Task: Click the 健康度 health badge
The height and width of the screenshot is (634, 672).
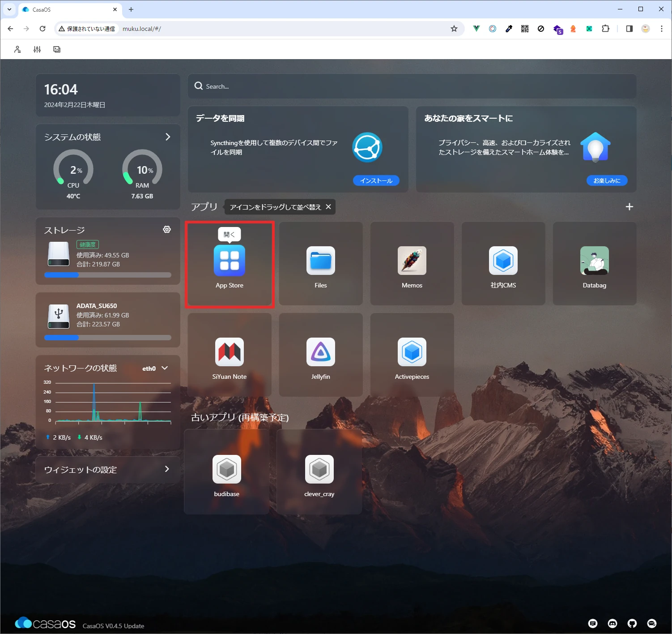Action: point(88,244)
